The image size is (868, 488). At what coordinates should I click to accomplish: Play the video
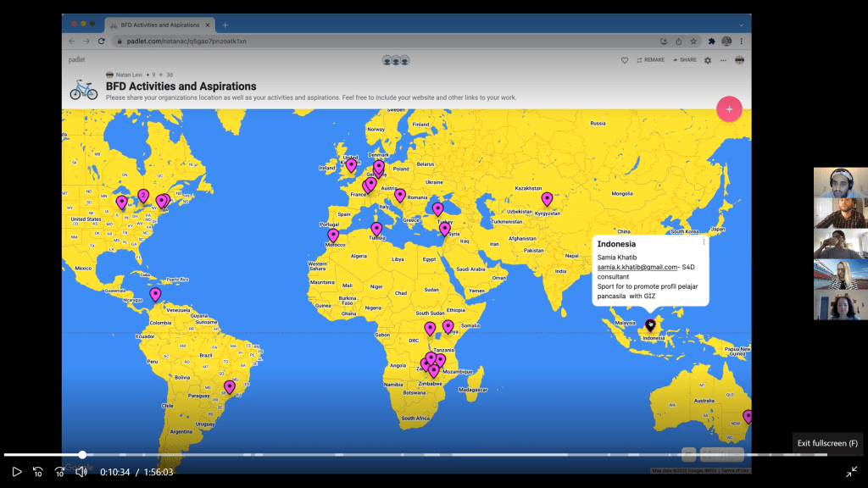coord(16,472)
